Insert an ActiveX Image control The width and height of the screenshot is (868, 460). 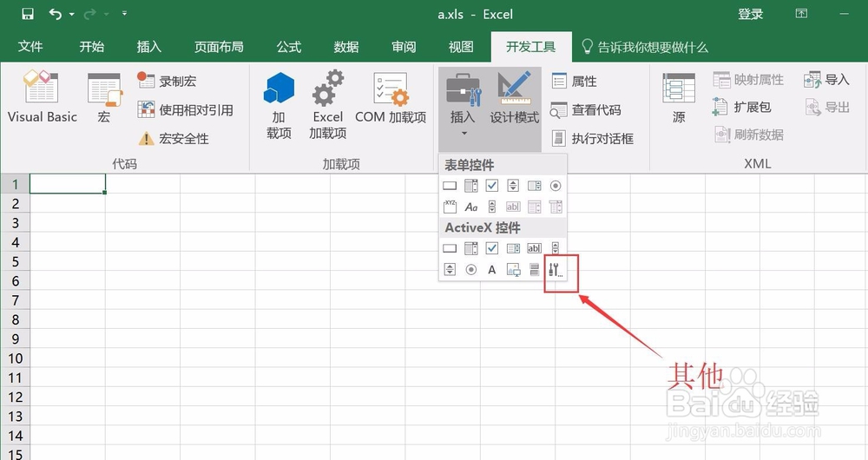point(513,270)
